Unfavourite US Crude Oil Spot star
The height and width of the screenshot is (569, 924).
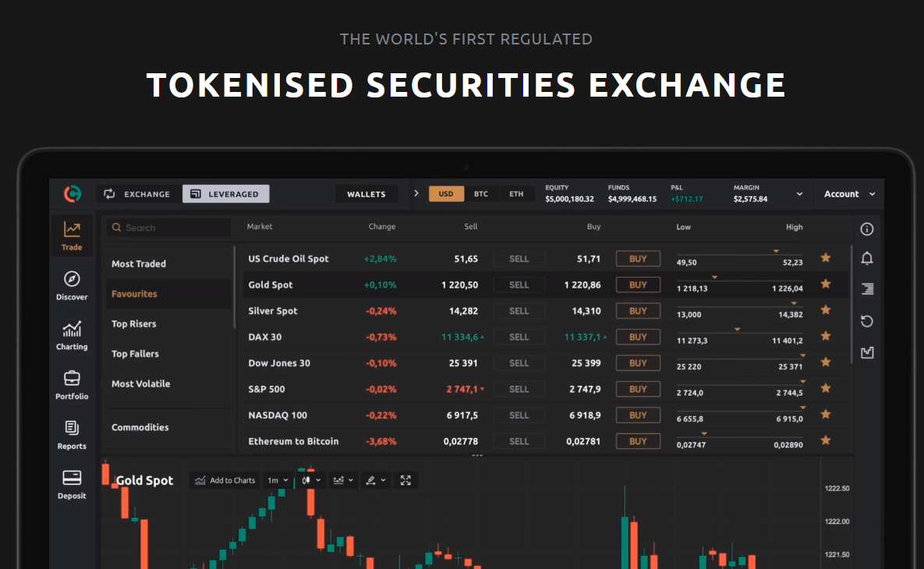(x=826, y=258)
